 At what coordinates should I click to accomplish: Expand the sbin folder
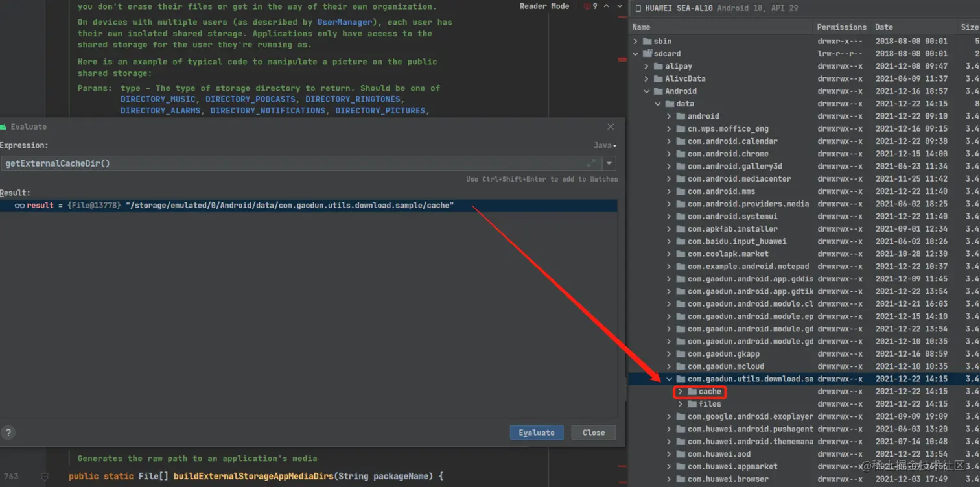[636, 42]
